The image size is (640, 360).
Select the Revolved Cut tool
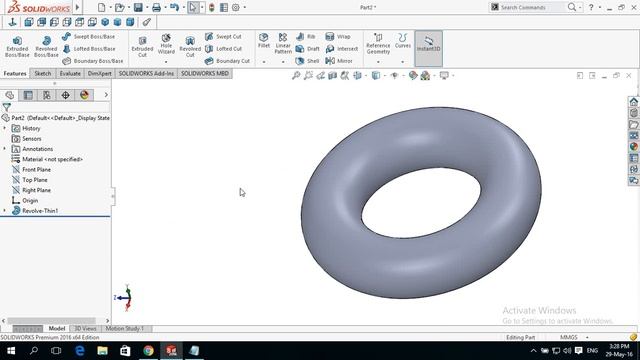[x=190, y=47]
